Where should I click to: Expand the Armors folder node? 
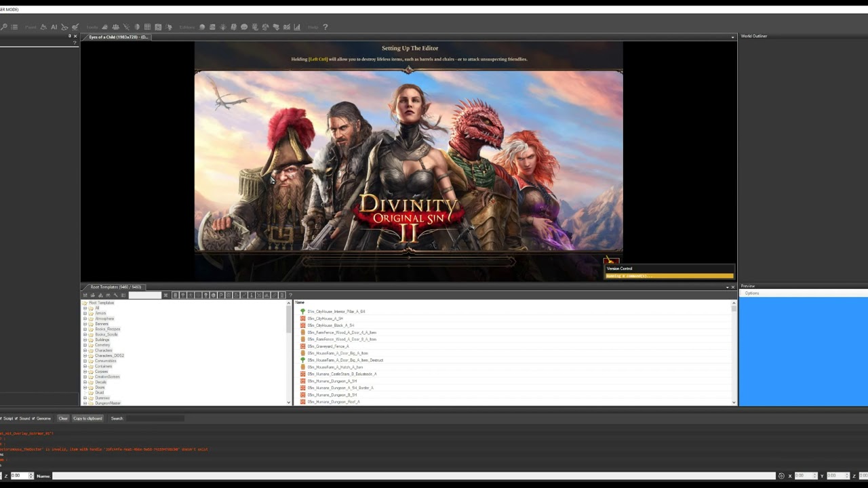click(85, 314)
